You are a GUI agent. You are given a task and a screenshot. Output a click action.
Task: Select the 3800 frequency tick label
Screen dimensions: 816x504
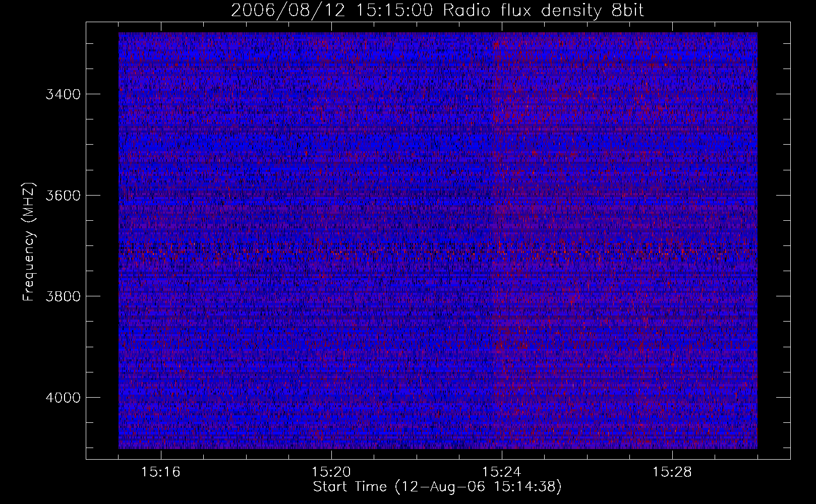(x=63, y=296)
